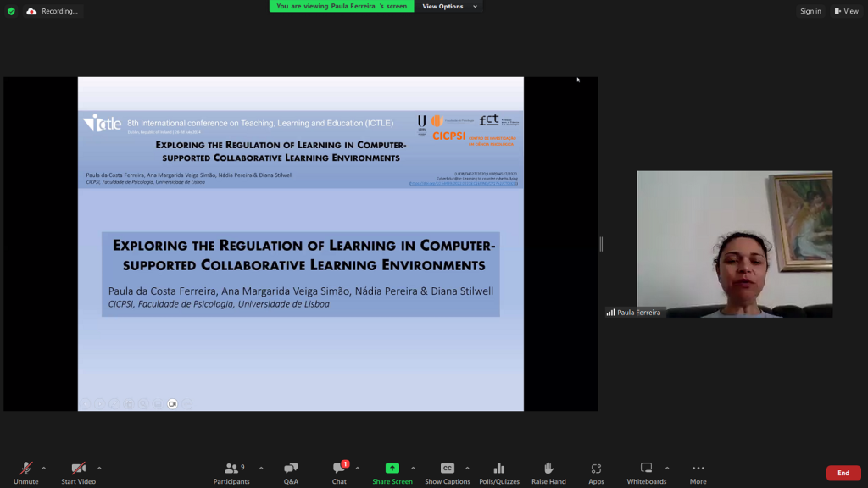Open Whiteboards
The height and width of the screenshot is (488, 868).
pos(647,472)
